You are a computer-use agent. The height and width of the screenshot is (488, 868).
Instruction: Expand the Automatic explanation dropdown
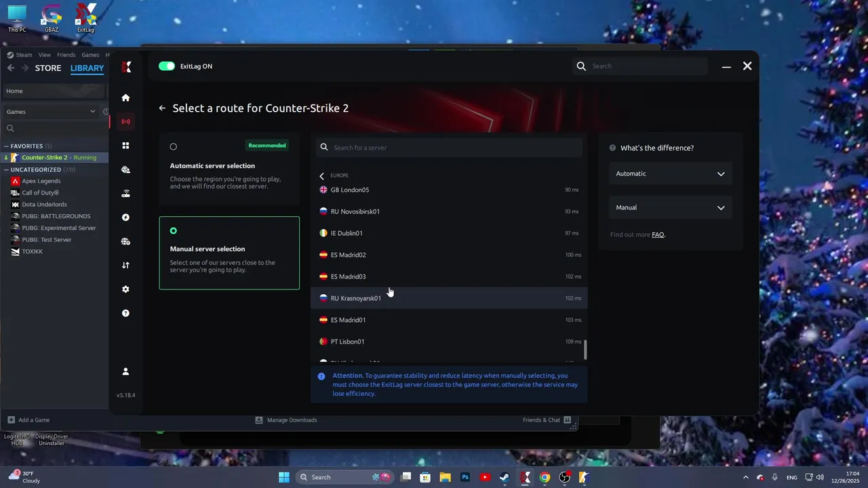pyautogui.click(x=670, y=174)
